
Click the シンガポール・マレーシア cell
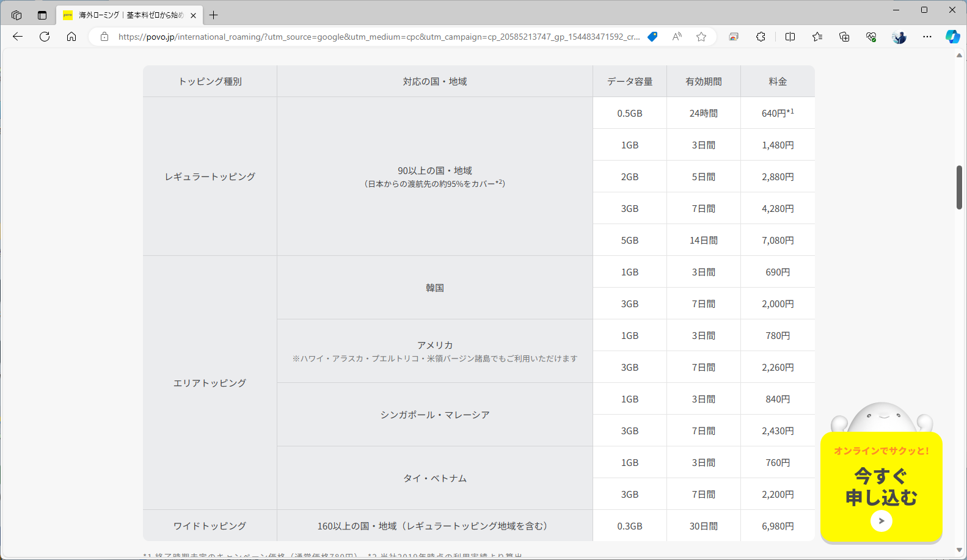pyautogui.click(x=435, y=415)
